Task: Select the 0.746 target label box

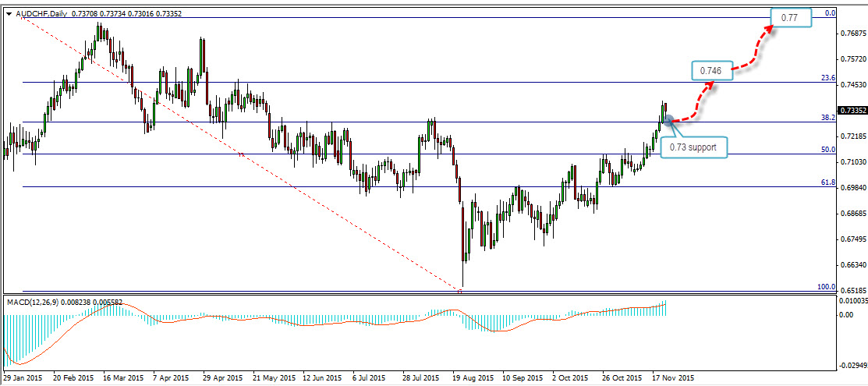Action: pos(710,70)
